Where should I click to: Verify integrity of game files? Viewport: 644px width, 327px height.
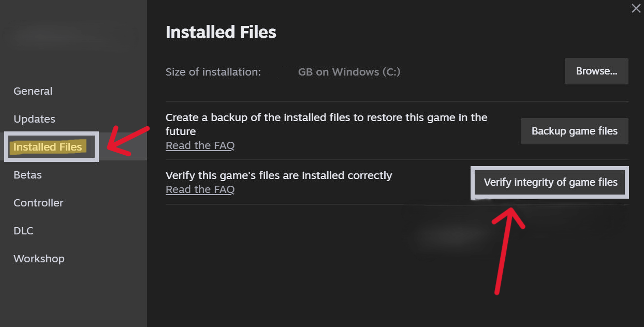(550, 182)
